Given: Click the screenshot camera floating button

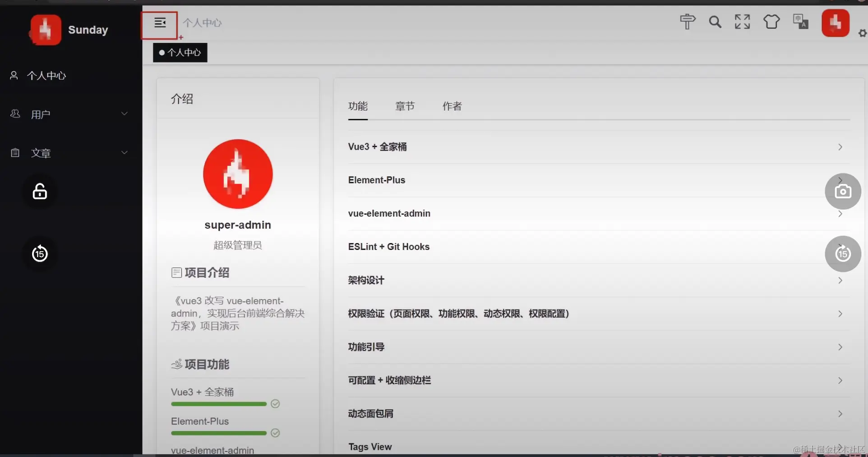Looking at the screenshot, I should pyautogui.click(x=843, y=191).
